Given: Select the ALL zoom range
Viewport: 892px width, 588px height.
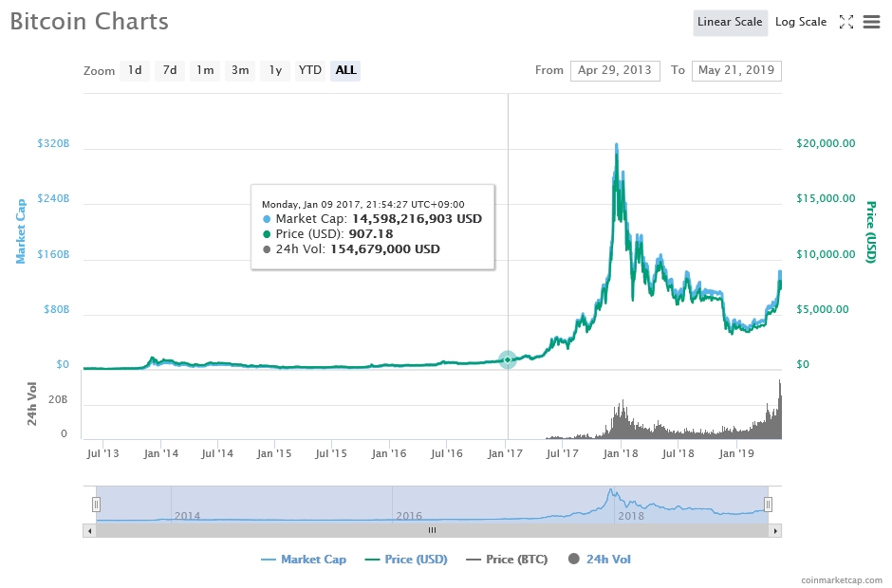Looking at the screenshot, I should point(345,70).
